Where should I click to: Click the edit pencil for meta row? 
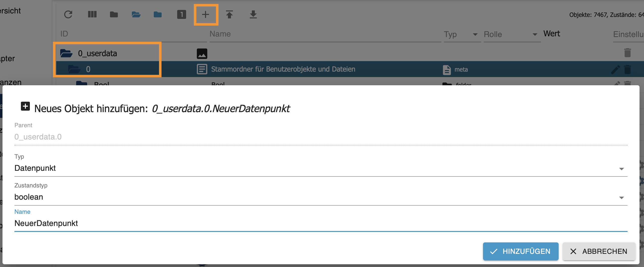pyautogui.click(x=615, y=69)
